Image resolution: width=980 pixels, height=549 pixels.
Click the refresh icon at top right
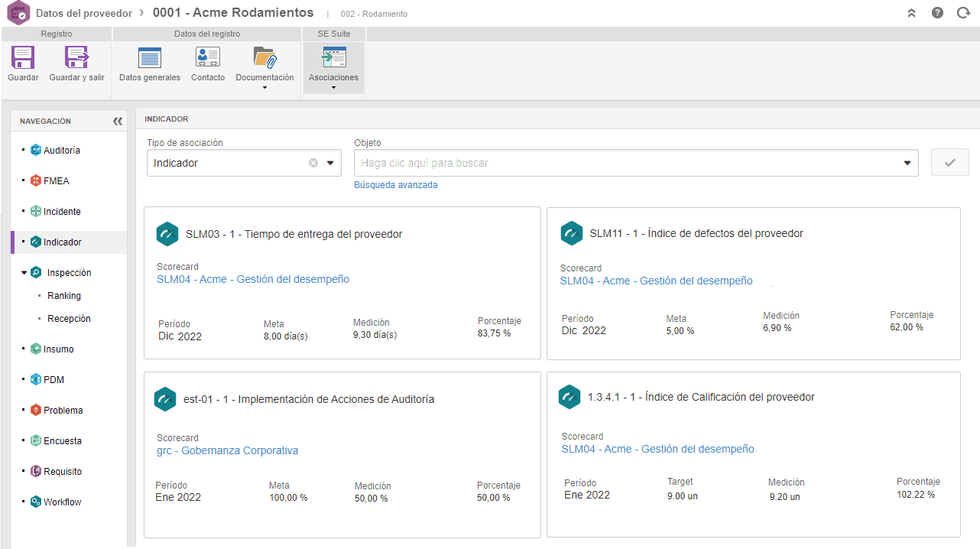click(x=963, y=13)
